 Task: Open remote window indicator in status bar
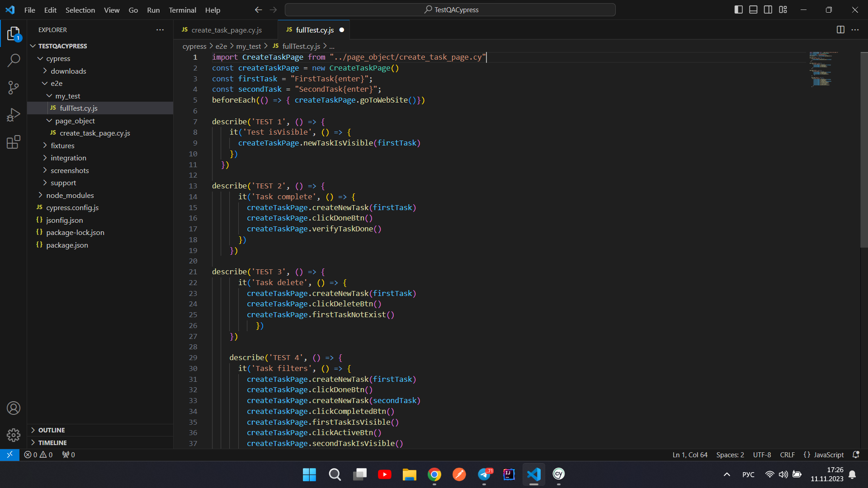click(x=9, y=455)
